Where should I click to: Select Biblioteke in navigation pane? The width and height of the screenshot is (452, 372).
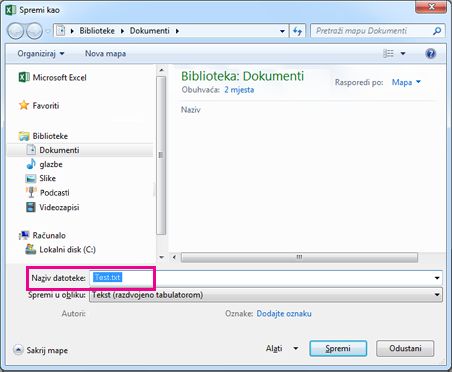point(43,136)
